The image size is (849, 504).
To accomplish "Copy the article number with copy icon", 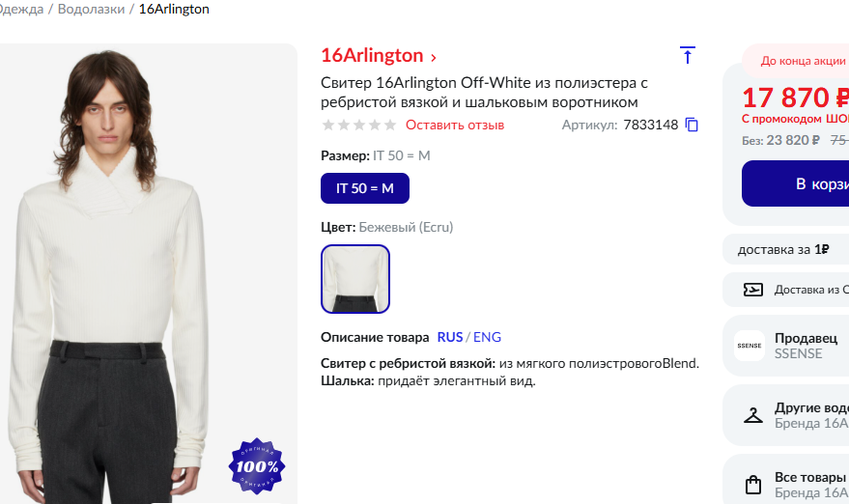I will [x=692, y=126].
